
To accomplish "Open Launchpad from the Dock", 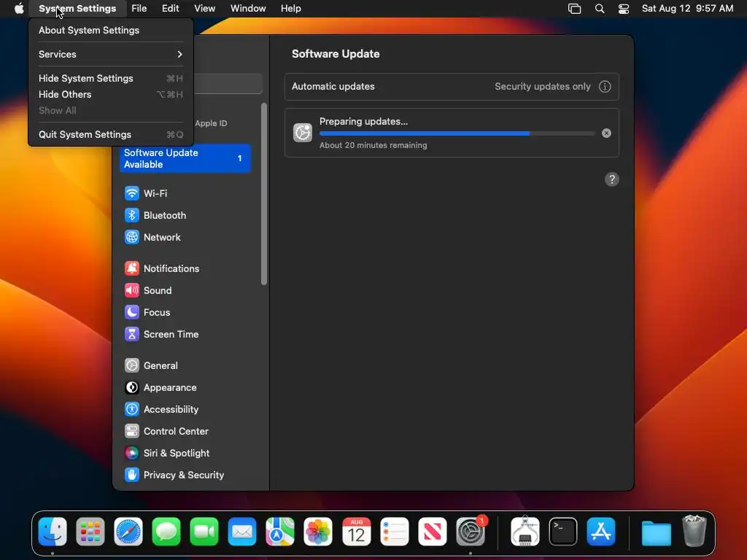I will click(90, 532).
